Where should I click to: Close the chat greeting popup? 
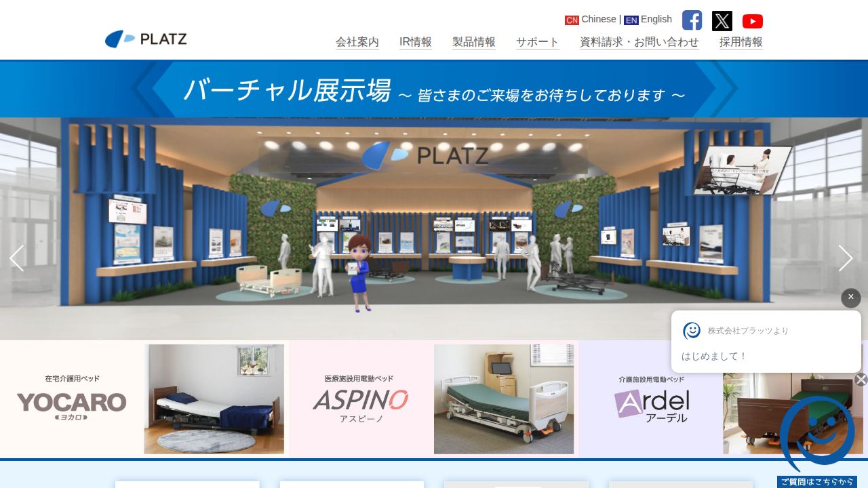pos(851,298)
